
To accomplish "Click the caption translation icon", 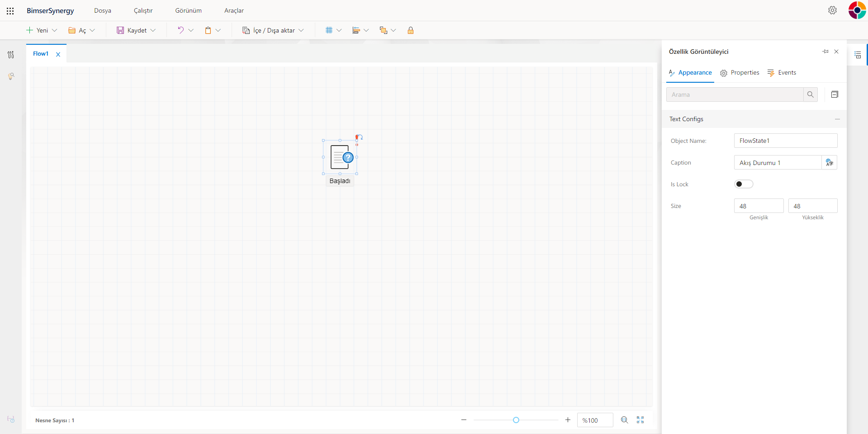I will tap(829, 163).
